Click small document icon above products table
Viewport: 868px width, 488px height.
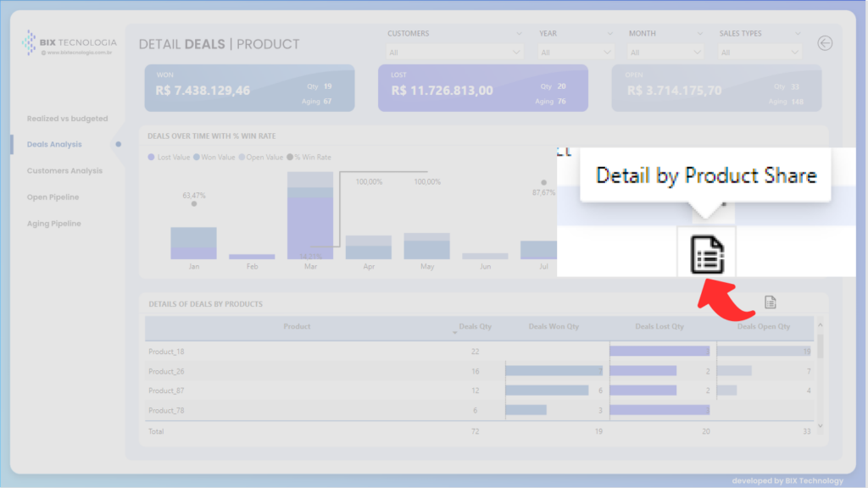pyautogui.click(x=770, y=302)
